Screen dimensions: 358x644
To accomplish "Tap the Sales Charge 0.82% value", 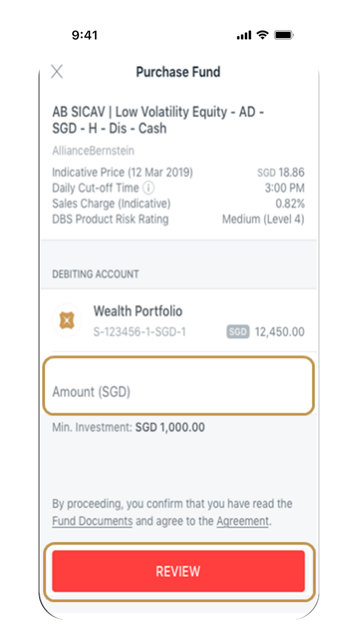I will (290, 203).
